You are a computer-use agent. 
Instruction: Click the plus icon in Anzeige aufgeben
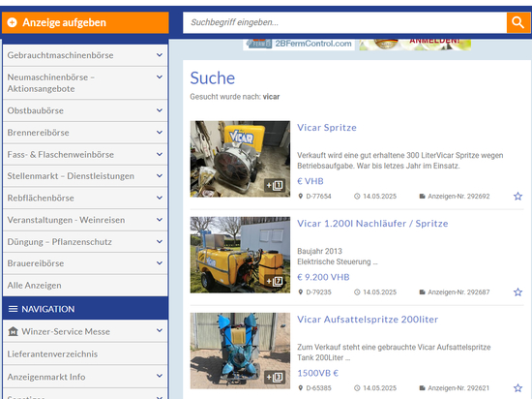(13, 22)
